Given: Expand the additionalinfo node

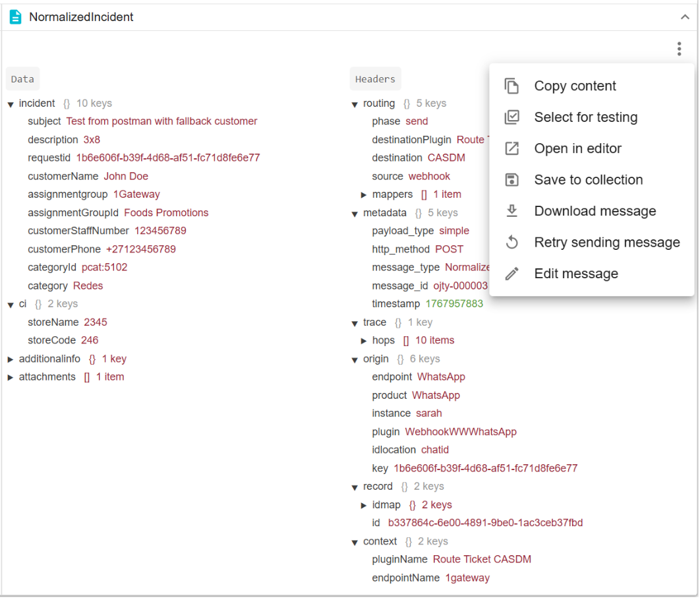Looking at the screenshot, I should point(11,359).
